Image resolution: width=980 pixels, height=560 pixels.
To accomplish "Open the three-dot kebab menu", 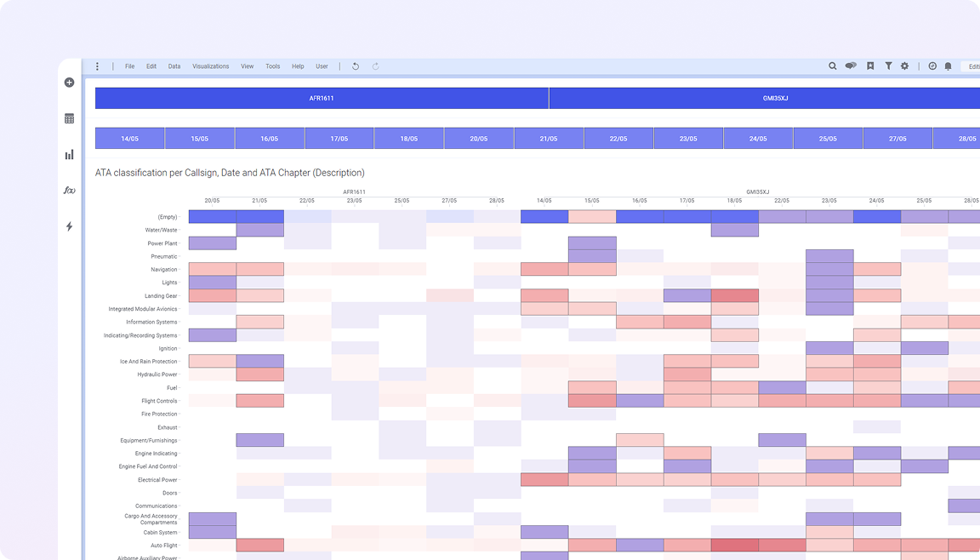I will click(x=98, y=66).
